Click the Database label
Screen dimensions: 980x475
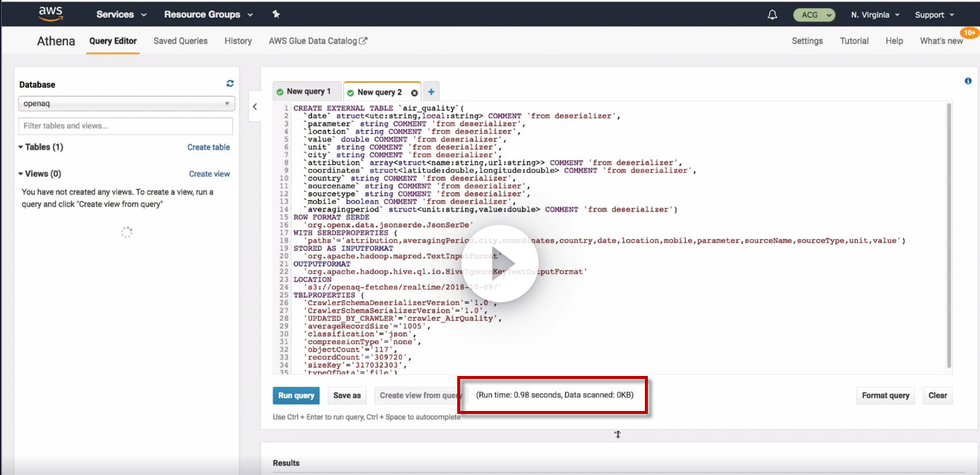pos(37,85)
